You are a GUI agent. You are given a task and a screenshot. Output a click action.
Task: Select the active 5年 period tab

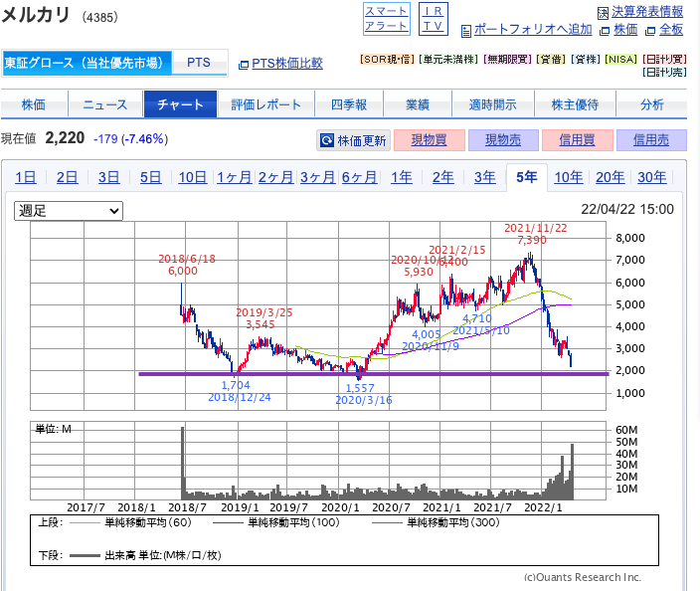[527, 177]
